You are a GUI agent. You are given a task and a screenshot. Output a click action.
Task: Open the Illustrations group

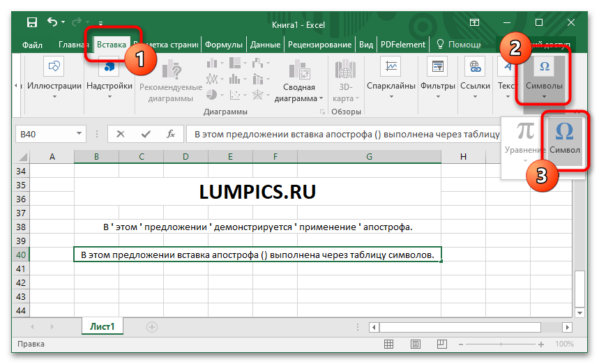click(x=54, y=77)
